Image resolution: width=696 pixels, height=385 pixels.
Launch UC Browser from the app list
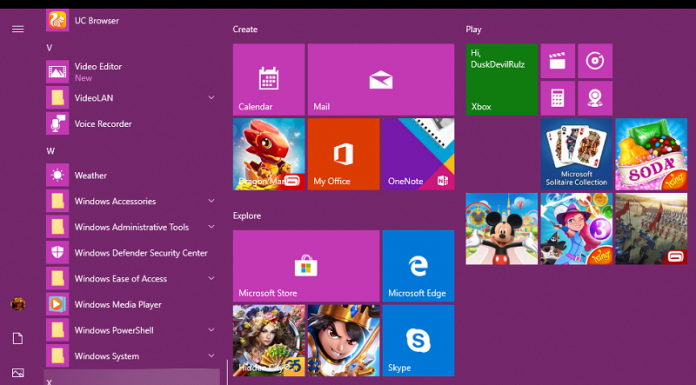click(x=132, y=20)
